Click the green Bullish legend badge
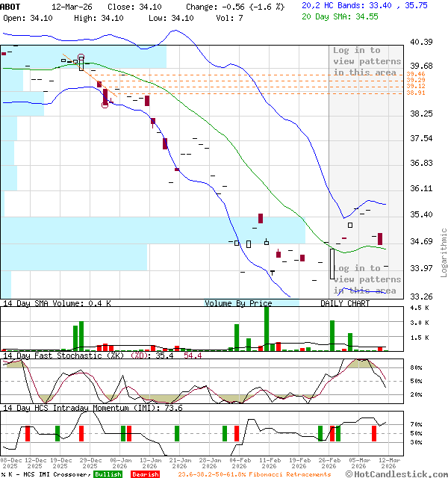 (x=108, y=474)
